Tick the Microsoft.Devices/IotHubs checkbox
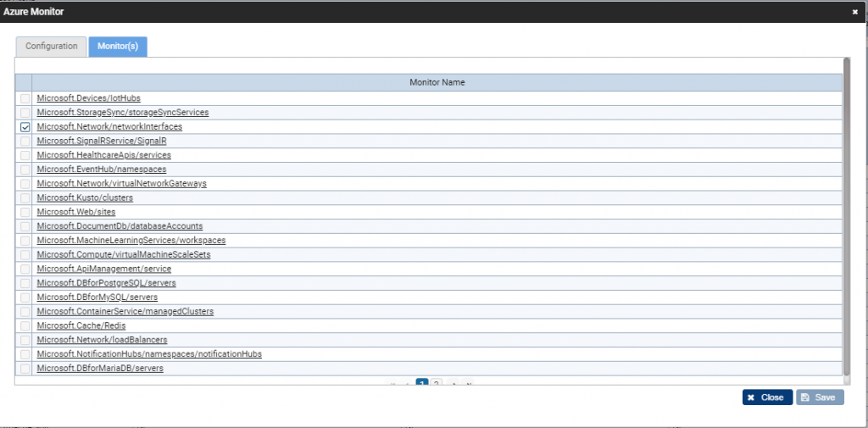Viewport: 868px width, 428px height. click(25, 98)
